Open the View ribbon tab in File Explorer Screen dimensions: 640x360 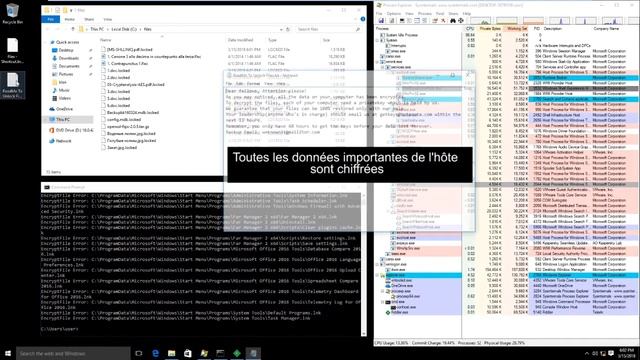(x=107, y=19)
